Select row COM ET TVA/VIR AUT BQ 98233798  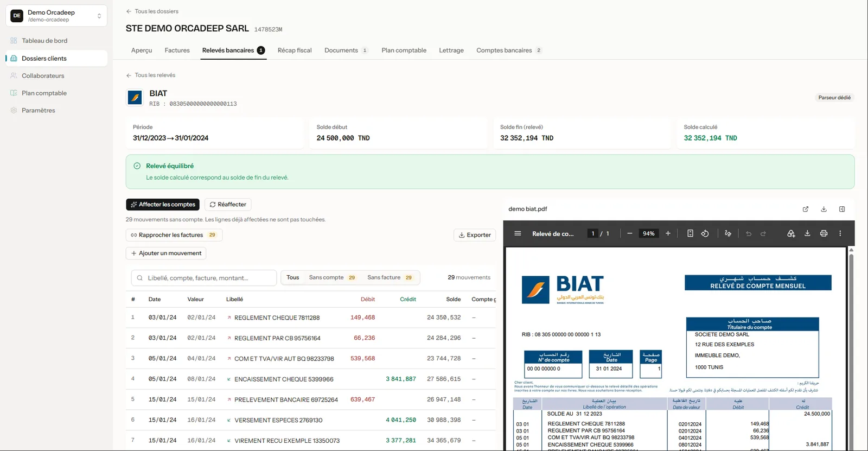[x=311, y=359]
